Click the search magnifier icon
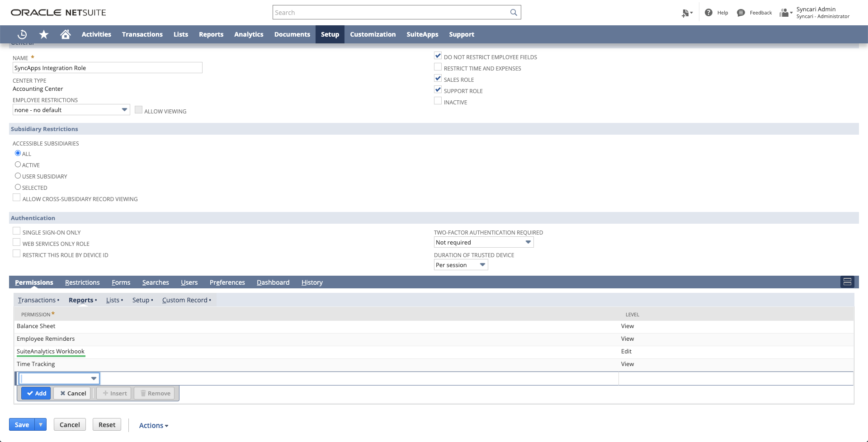 514,13
